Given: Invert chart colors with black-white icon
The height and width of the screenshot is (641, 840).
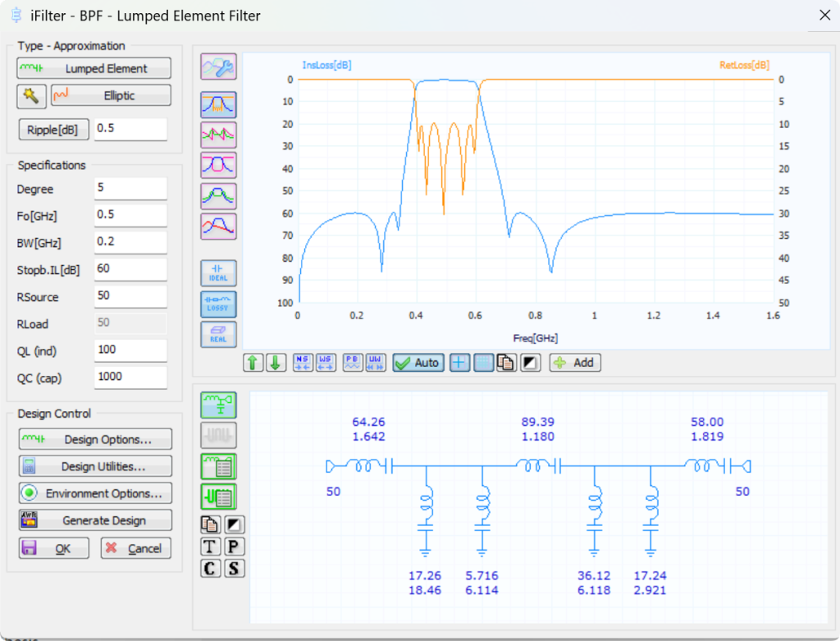Looking at the screenshot, I should coord(530,363).
